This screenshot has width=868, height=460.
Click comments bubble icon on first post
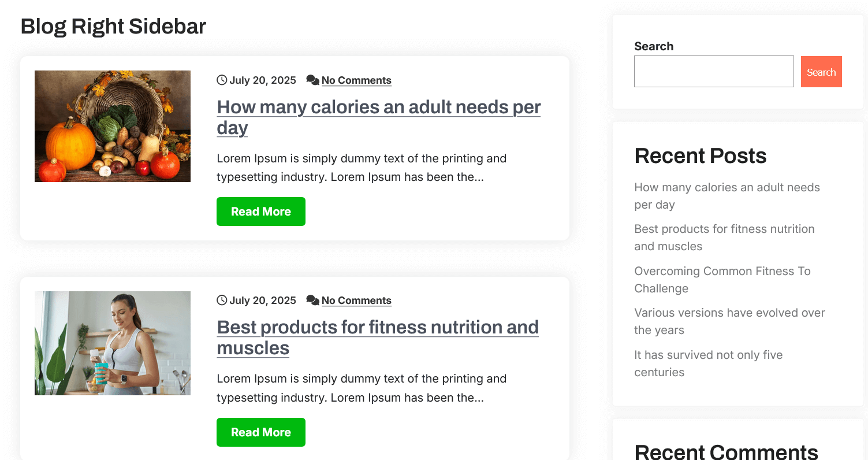pyautogui.click(x=312, y=80)
